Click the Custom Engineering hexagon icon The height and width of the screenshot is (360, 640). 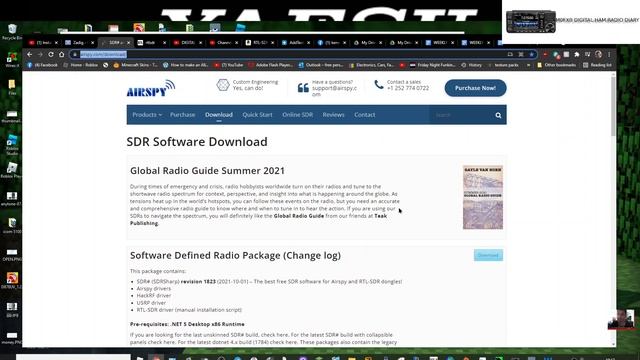[x=223, y=85]
